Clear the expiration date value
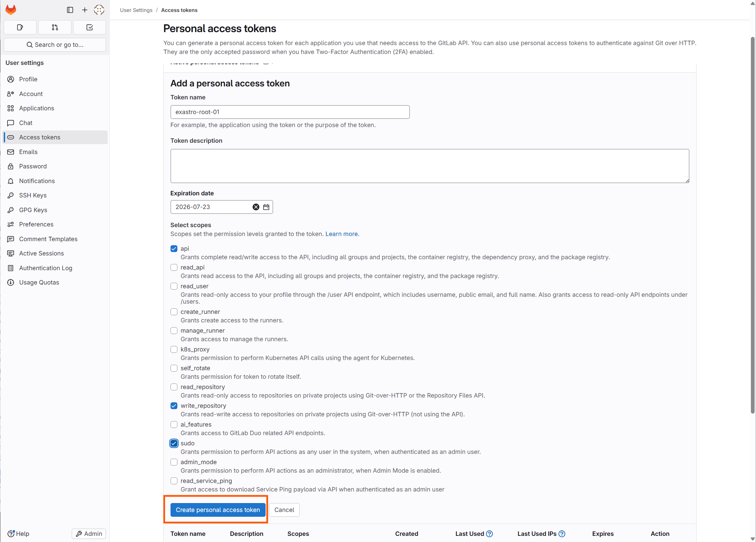This screenshot has width=756, height=542. 256,207
